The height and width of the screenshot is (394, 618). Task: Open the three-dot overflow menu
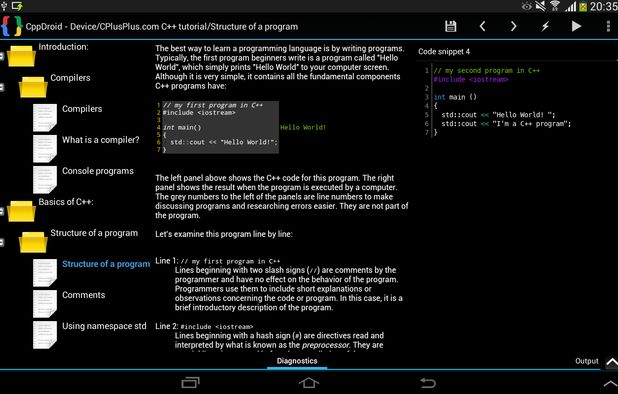pos(609,26)
